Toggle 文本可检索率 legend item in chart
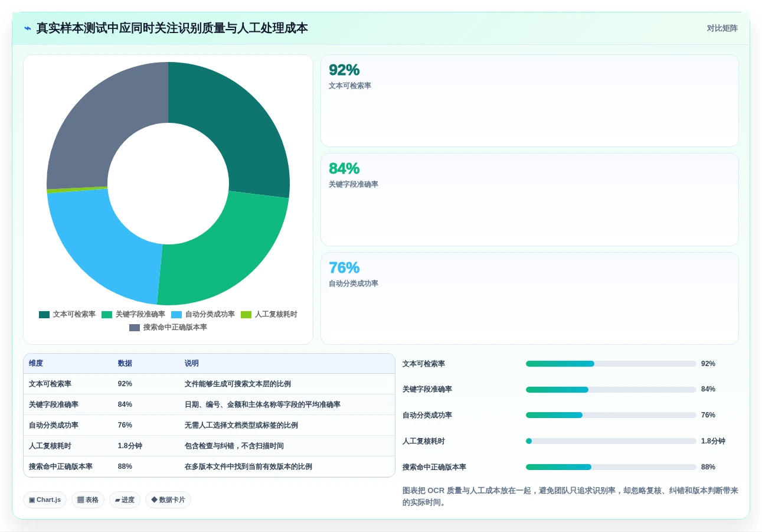Image resolution: width=762 pixels, height=532 pixels. pos(67,315)
